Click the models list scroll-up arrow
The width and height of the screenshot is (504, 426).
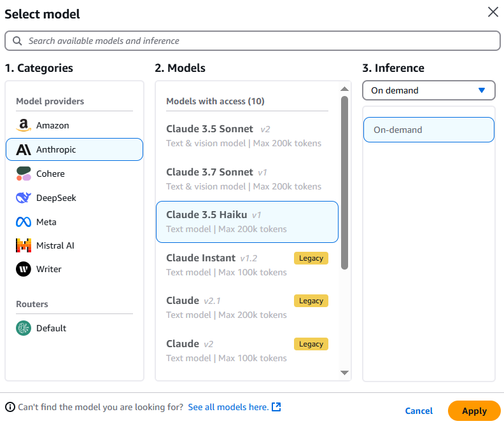click(x=344, y=89)
